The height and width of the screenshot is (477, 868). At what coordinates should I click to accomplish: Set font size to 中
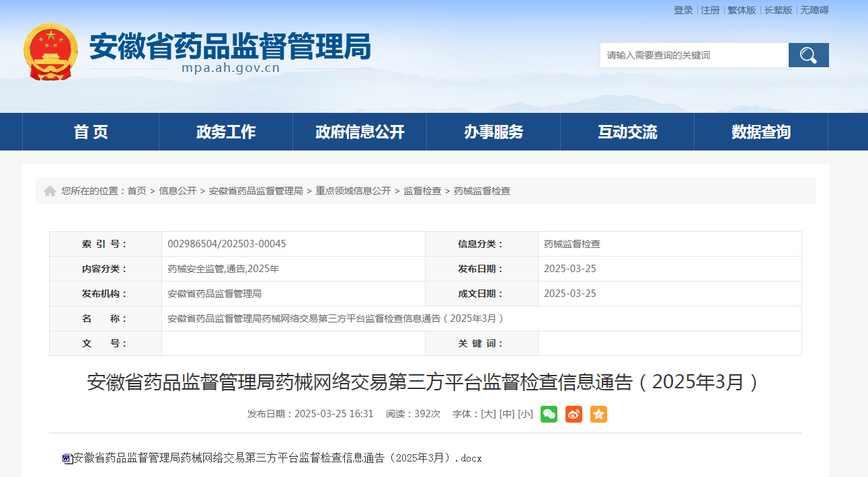tap(506, 414)
